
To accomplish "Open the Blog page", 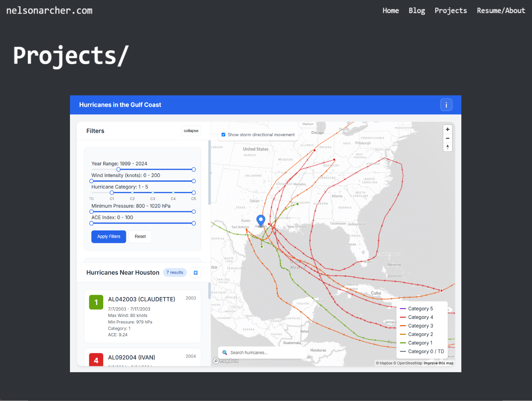I will click(416, 11).
